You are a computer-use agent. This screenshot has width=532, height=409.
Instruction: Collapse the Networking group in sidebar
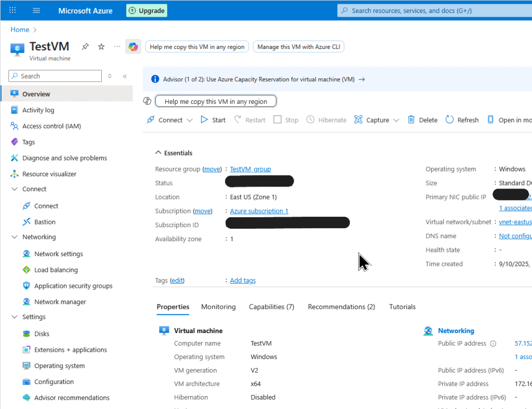pos(15,237)
